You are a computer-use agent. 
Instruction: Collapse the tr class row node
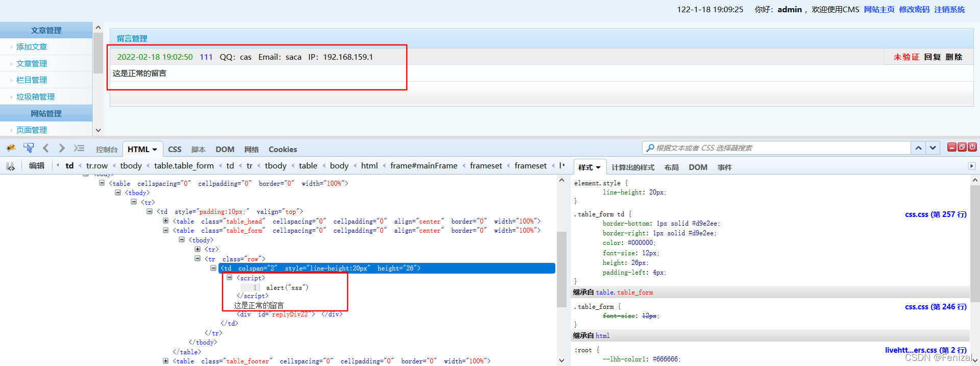coord(198,259)
